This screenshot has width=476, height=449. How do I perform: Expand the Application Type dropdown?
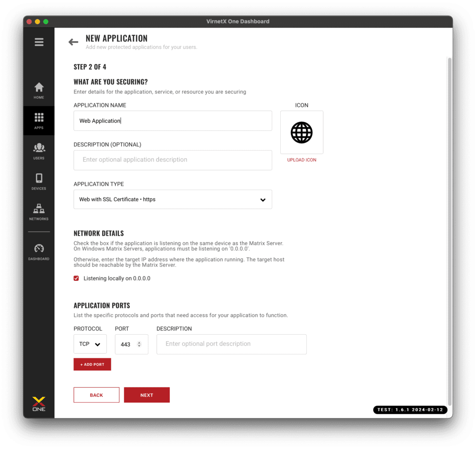[173, 199]
